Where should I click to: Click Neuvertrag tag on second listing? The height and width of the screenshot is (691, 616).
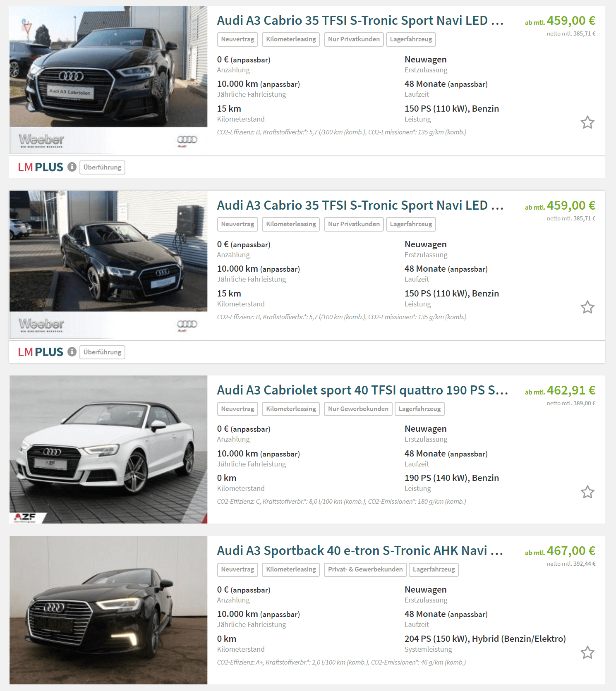tap(237, 224)
